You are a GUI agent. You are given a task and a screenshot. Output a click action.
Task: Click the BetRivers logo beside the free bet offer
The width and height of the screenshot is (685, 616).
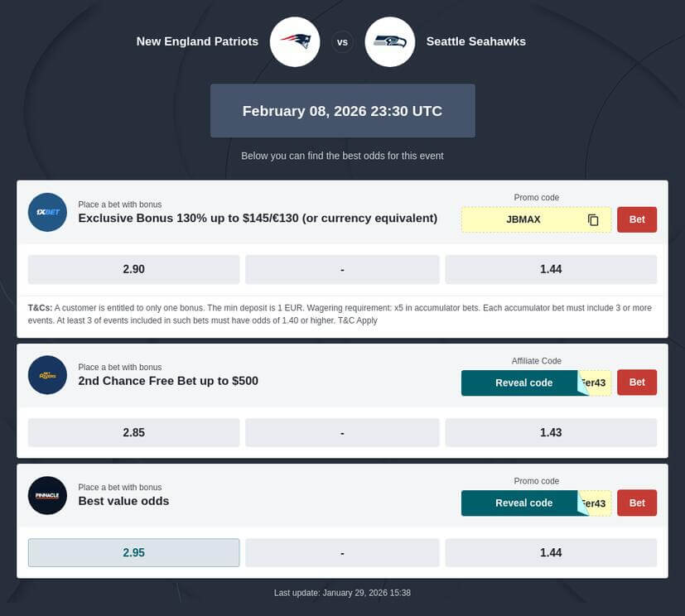(47, 375)
